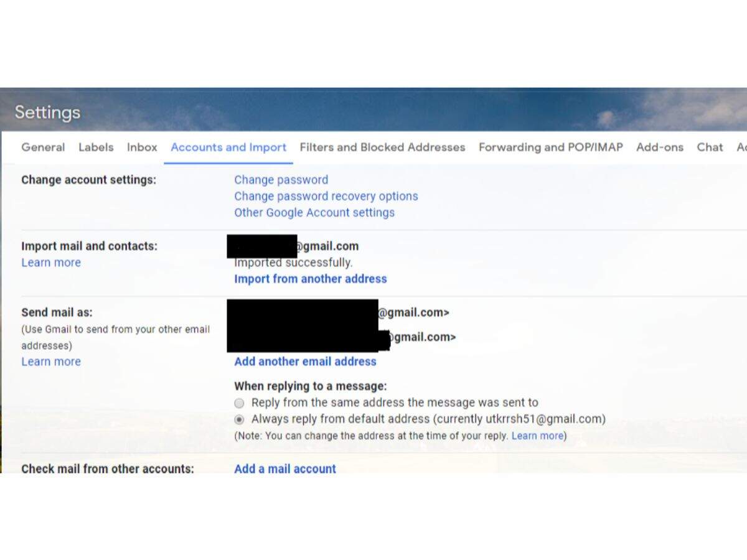
Task: Select the Accounts and Import tab
Action: coord(228,147)
